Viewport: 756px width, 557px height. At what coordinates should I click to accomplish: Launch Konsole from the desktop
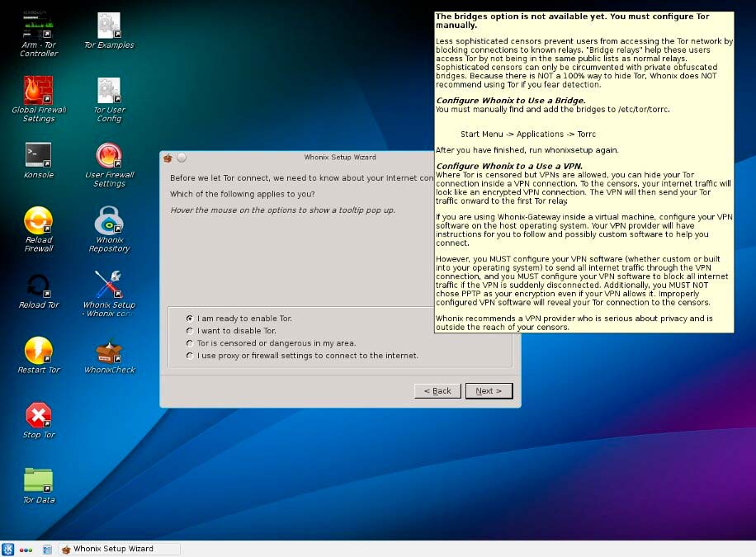click(x=39, y=154)
